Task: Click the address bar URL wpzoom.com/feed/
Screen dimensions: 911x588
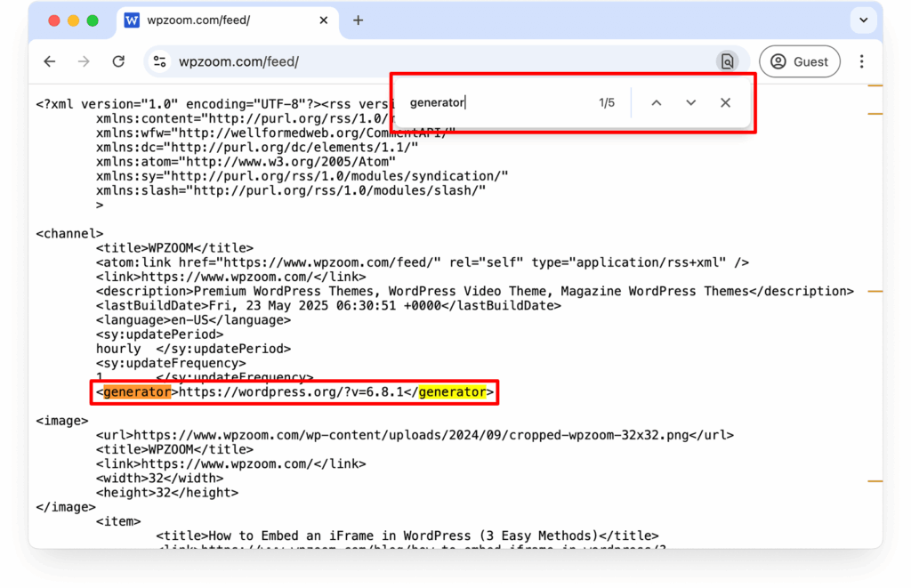Action: 238,61
